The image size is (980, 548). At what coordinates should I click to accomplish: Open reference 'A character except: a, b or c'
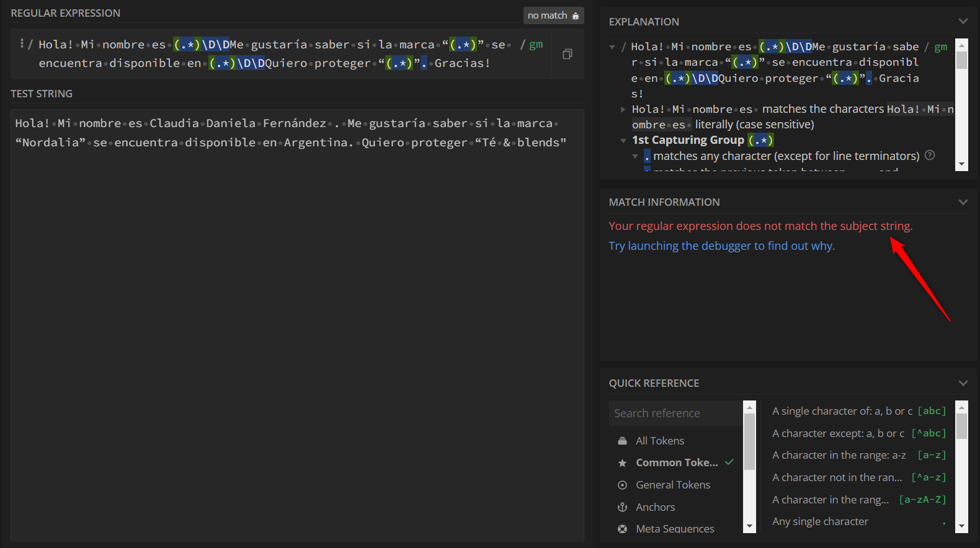point(859,433)
